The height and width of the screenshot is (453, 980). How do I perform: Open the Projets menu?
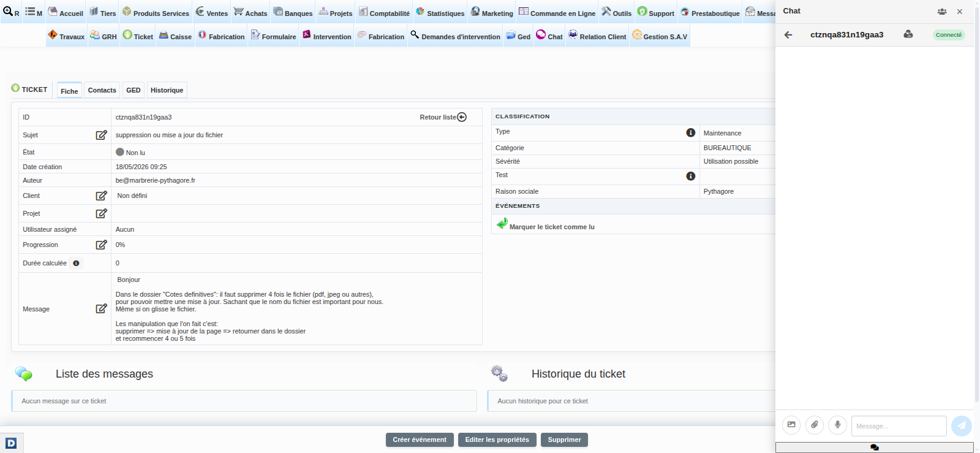tap(335, 12)
